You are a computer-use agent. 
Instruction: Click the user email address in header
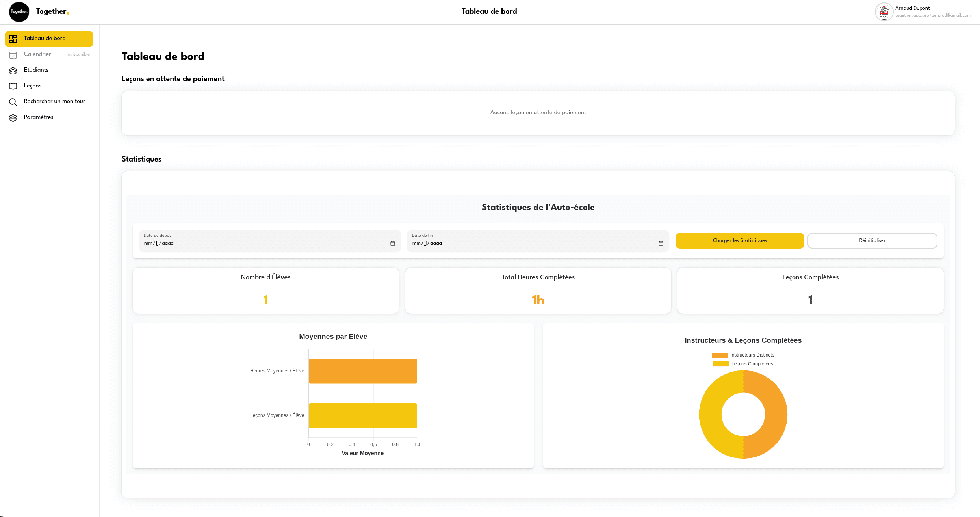[933, 15]
